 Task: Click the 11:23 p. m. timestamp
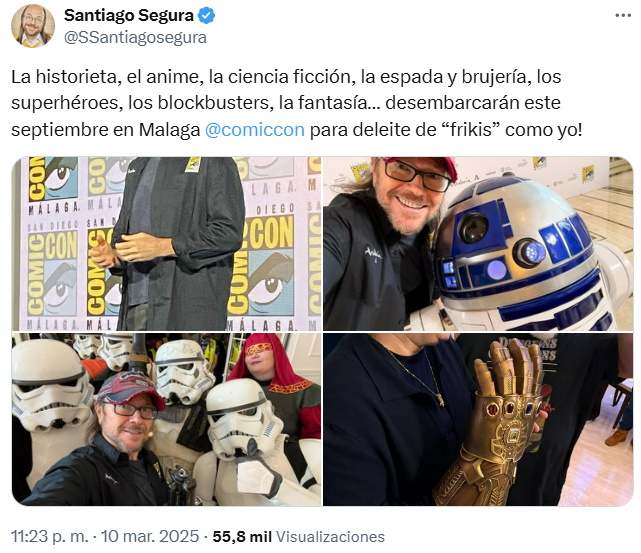pyautogui.click(x=49, y=537)
